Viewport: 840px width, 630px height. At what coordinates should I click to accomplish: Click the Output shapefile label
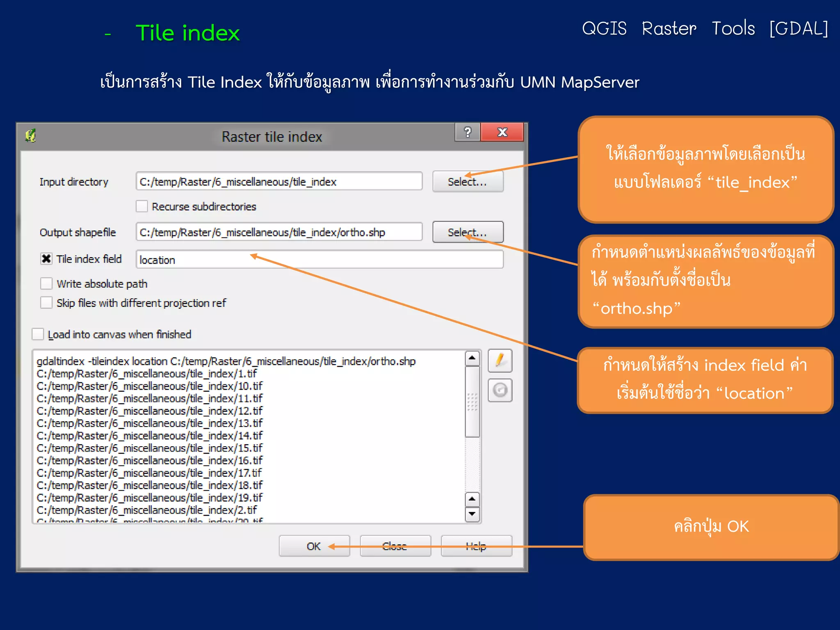pos(78,233)
